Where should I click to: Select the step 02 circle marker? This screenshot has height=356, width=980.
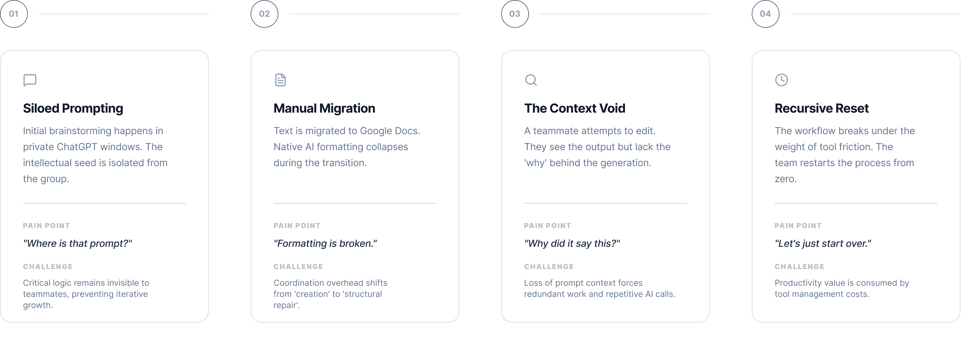point(264,14)
